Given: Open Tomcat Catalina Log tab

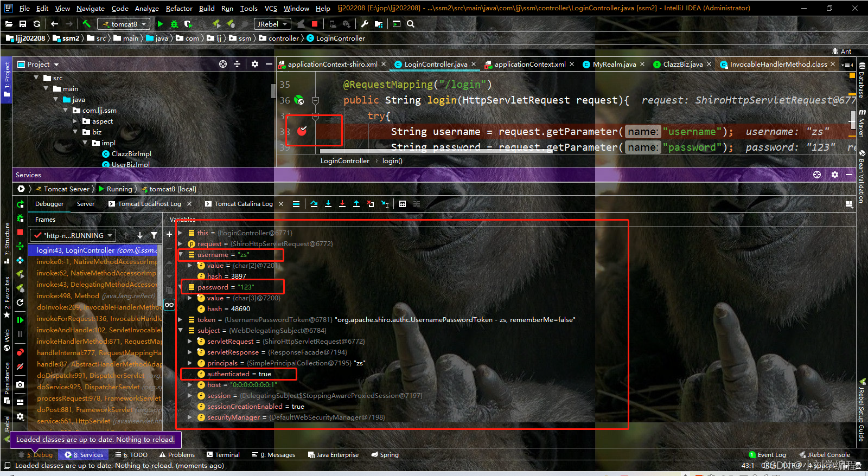Looking at the screenshot, I should [244, 204].
